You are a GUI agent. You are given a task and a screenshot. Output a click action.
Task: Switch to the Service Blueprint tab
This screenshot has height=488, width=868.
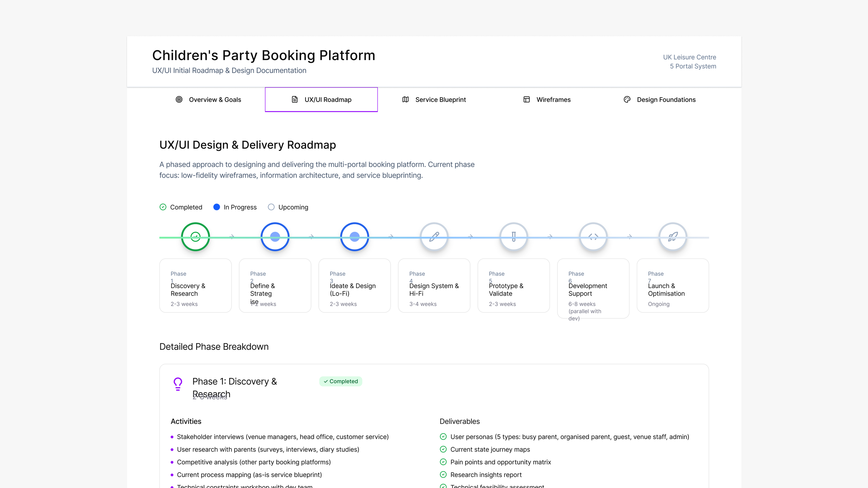[434, 100]
